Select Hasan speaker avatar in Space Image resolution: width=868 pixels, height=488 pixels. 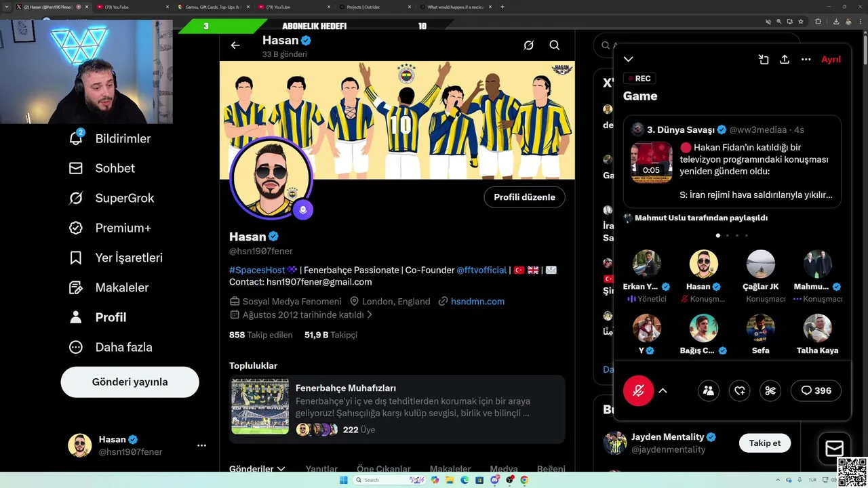click(x=704, y=264)
